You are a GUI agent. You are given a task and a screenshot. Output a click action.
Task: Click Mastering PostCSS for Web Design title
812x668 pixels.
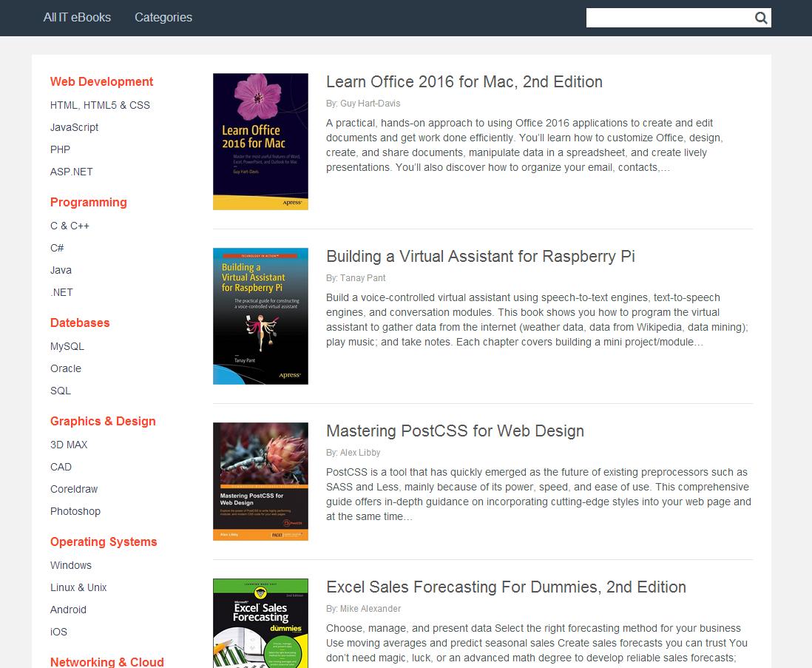pyautogui.click(x=455, y=431)
